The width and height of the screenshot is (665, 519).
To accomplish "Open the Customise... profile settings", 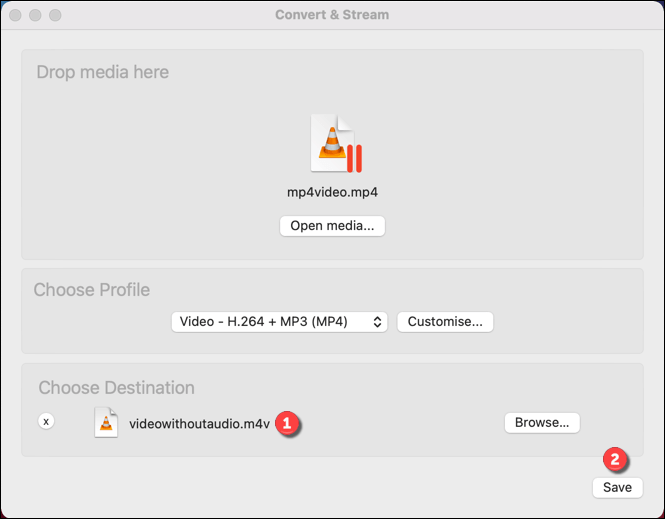I will pyautogui.click(x=445, y=322).
